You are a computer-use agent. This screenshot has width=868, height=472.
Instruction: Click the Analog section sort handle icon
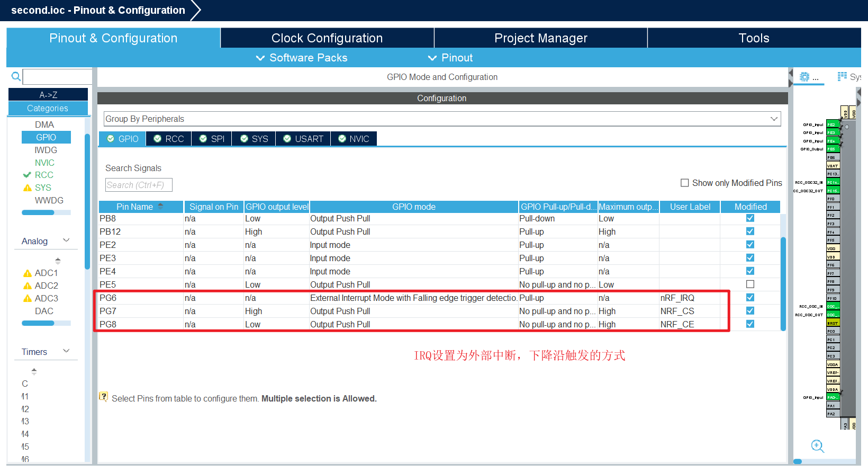coord(58,261)
